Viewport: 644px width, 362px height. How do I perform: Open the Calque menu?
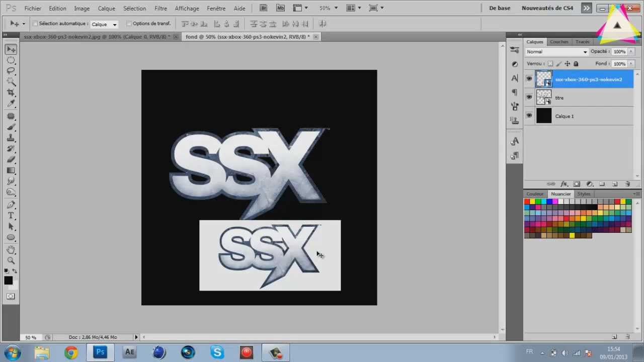[x=107, y=9]
